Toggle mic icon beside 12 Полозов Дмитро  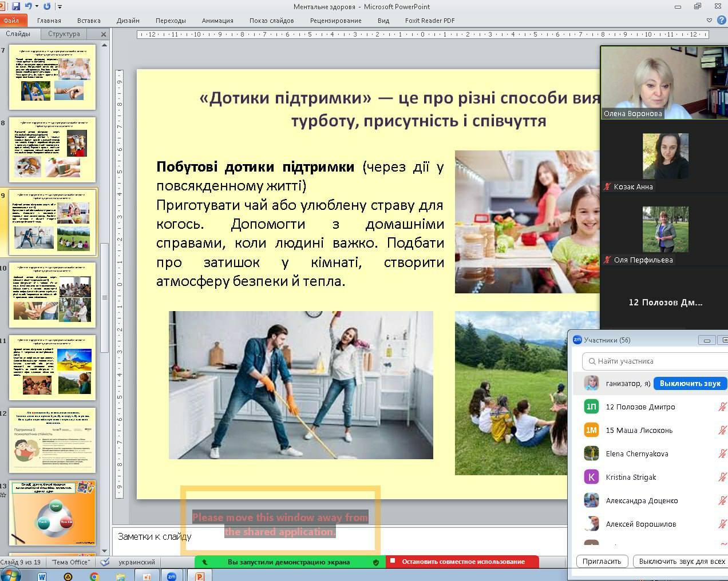tap(722, 407)
